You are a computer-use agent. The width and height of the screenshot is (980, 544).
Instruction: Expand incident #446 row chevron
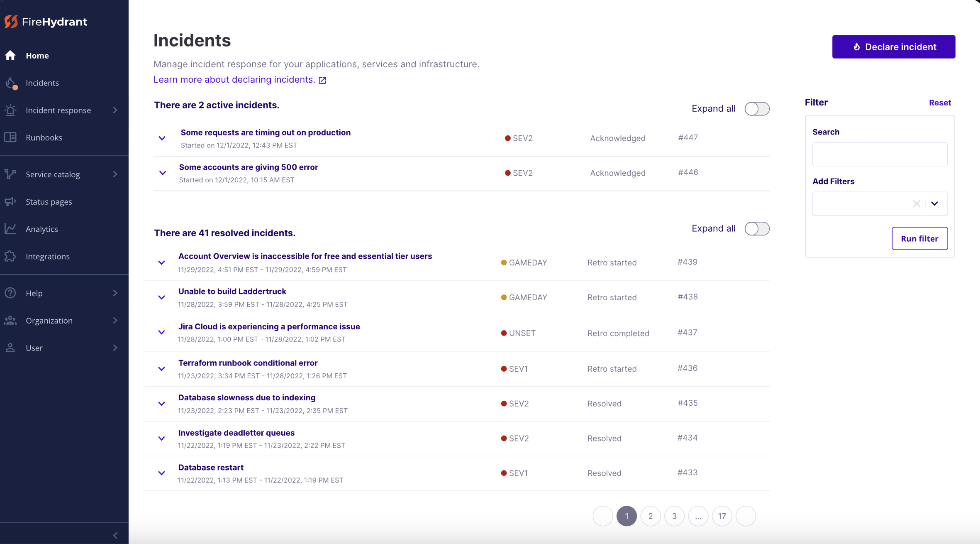(163, 173)
